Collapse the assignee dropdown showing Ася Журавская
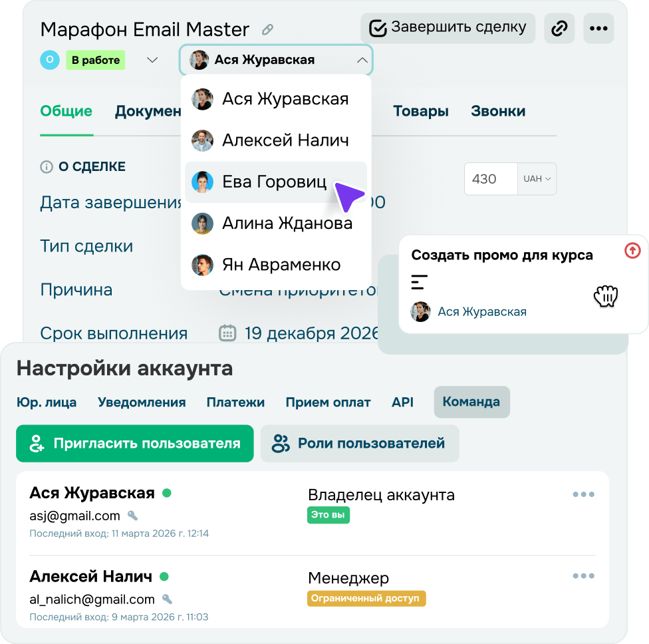The height and width of the screenshot is (644, 649). click(363, 60)
